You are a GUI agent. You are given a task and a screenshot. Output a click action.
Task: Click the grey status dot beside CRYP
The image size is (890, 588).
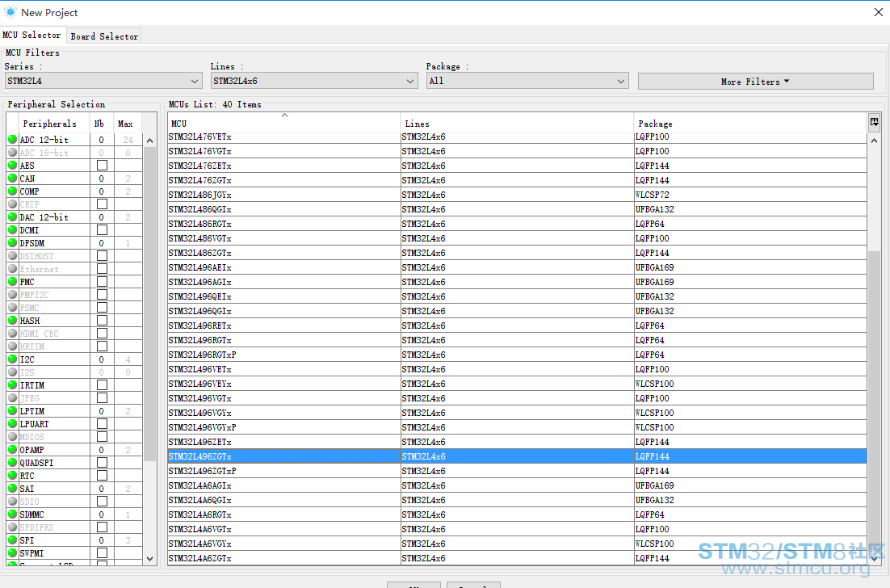(12, 204)
